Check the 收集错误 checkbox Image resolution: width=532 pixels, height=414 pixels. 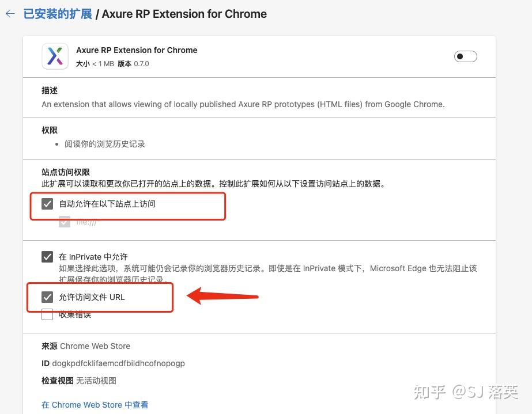coord(47,314)
